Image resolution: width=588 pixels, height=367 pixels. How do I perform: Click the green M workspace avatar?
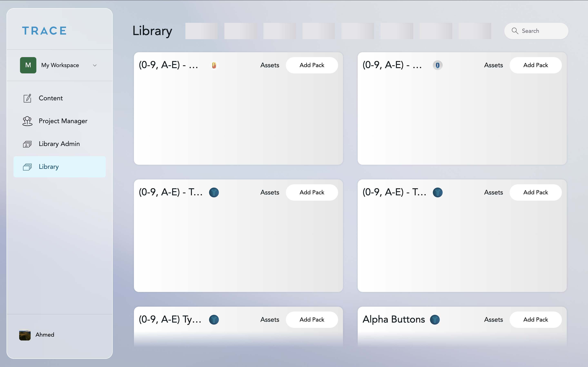[x=28, y=65]
